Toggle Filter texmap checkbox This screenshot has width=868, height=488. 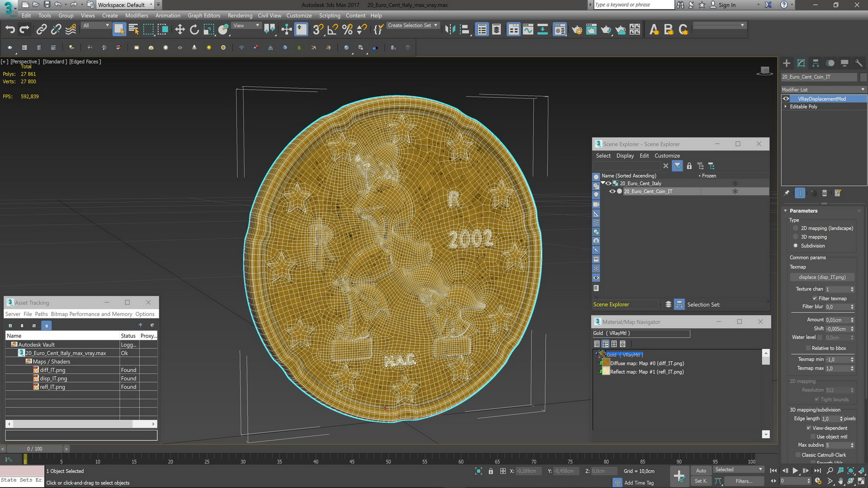pos(815,298)
